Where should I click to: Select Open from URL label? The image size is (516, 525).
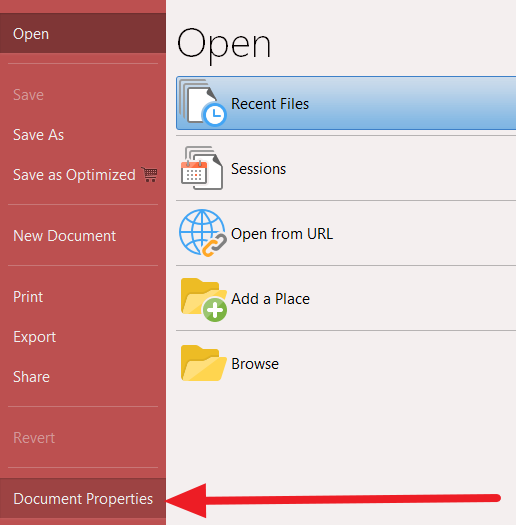click(x=282, y=234)
